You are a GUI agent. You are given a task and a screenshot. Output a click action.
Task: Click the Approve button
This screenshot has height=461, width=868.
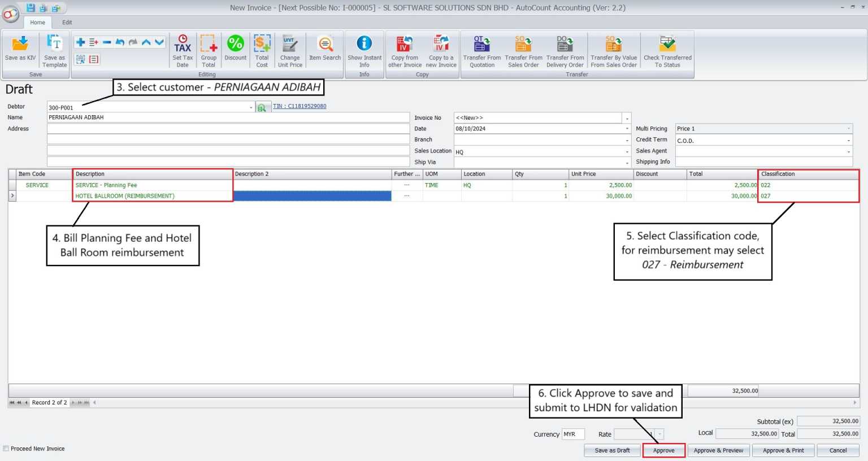click(664, 450)
